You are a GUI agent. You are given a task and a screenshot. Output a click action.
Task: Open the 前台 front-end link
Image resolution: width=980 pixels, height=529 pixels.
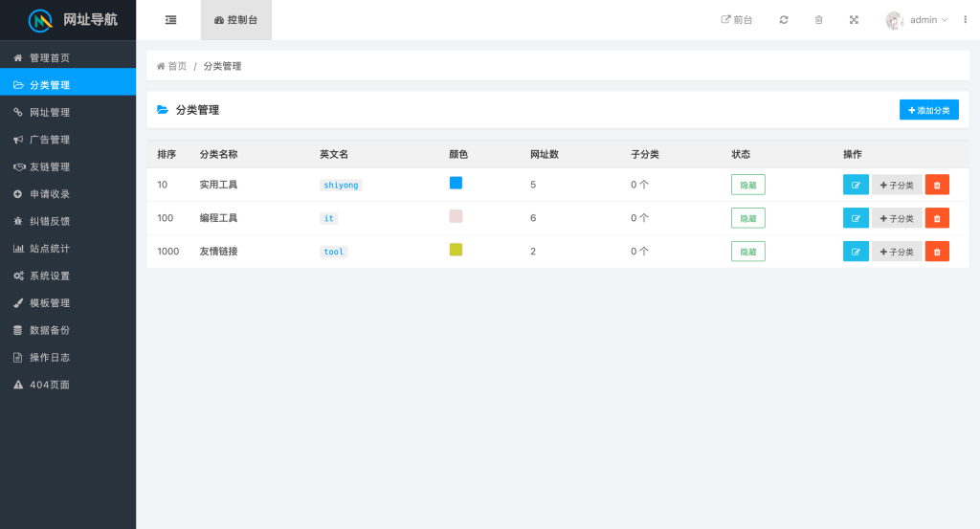point(737,20)
